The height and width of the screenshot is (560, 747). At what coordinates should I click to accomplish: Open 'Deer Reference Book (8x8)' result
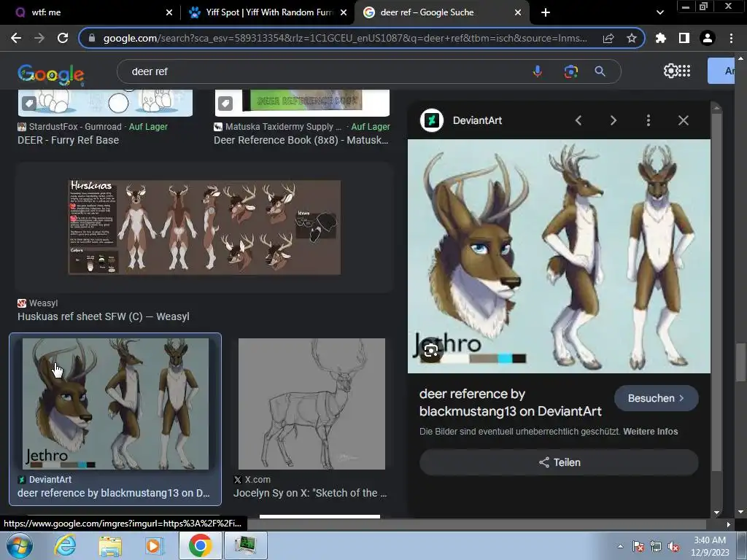(x=301, y=140)
